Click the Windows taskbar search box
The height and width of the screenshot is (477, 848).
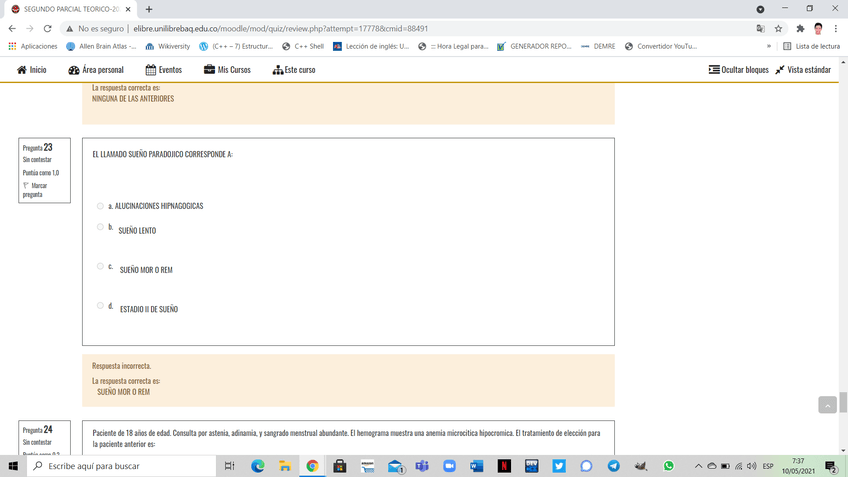[x=122, y=466]
